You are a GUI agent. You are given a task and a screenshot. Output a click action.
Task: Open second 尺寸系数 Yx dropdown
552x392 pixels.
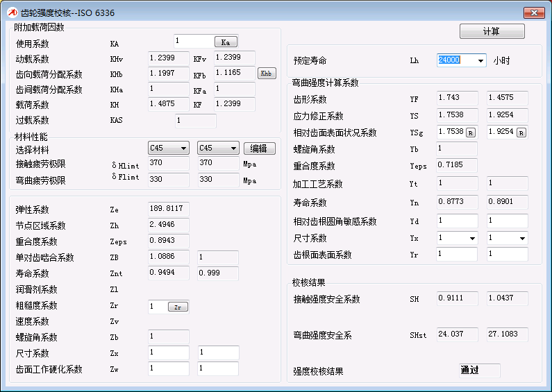[522, 238]
